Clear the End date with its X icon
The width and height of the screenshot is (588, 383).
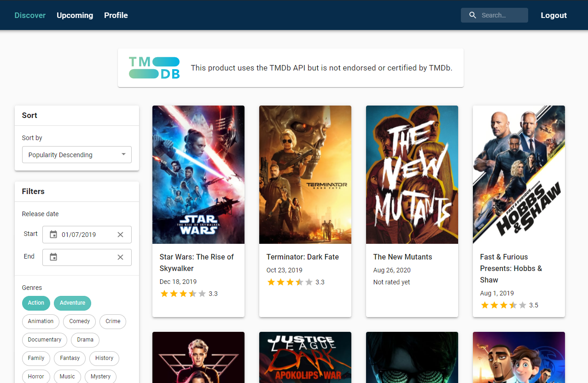[120, 257]
